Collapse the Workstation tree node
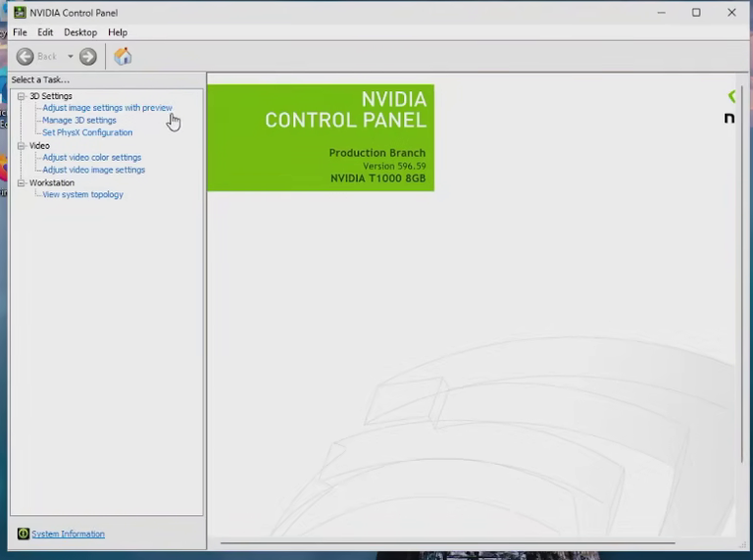 (x=22, y=182)
